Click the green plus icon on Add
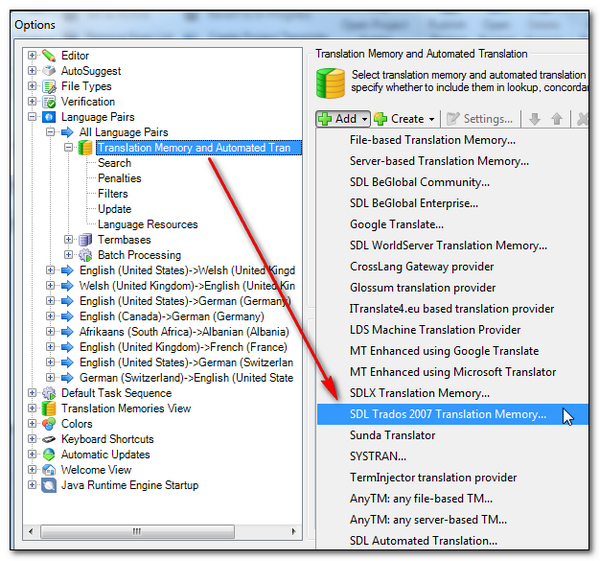 [325, 119]
